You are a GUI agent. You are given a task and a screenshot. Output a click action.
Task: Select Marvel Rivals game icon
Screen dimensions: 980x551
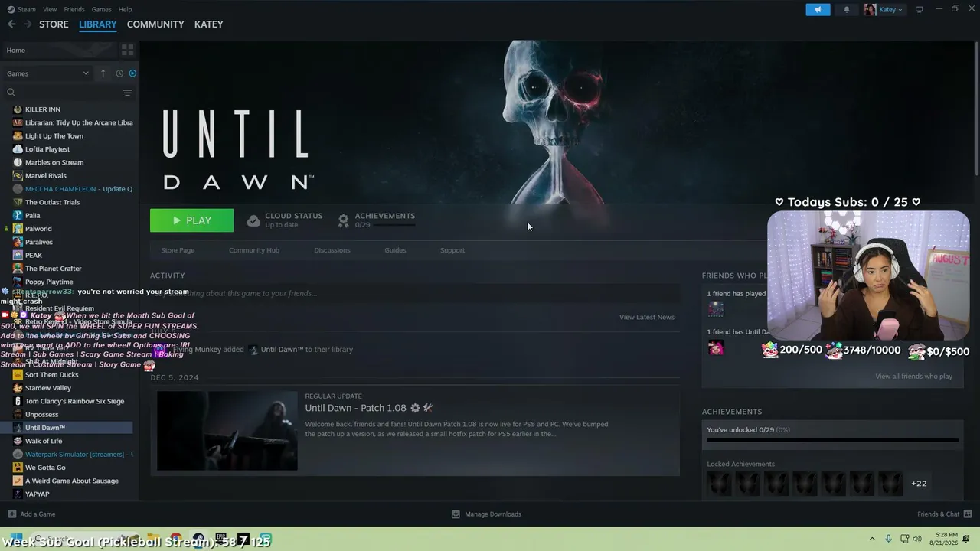click(x=18, y=176)
